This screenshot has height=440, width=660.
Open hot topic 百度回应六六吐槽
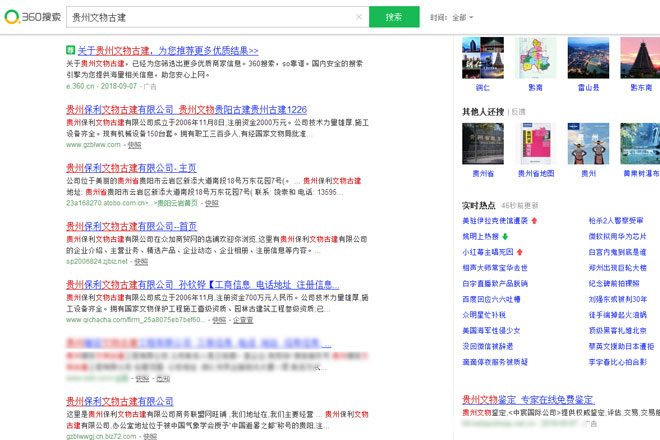491,299
